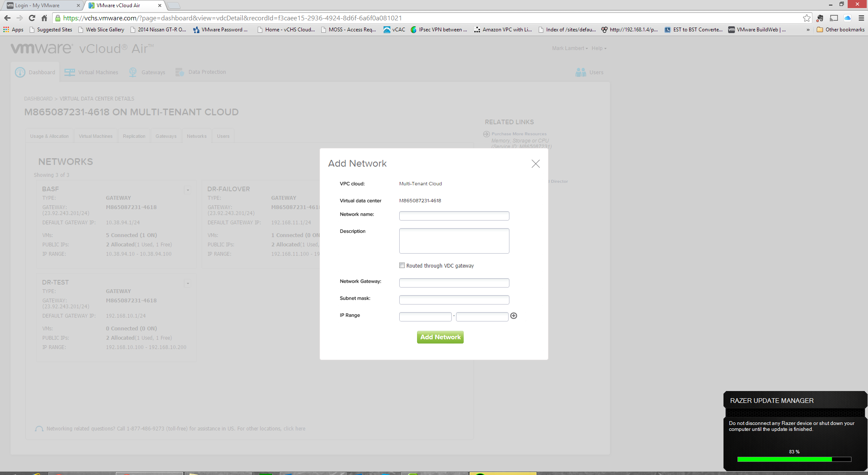Switch to the Replication tab
The width and height of the screenshot is (868, 475).
pyautogui.click(x=134, y=136)
